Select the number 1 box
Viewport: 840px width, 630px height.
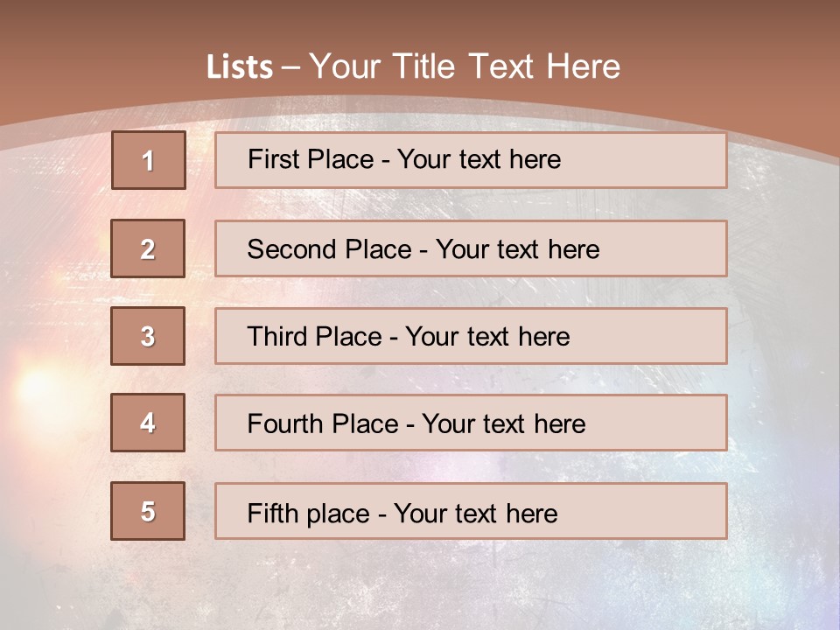[x=149, y=160]
